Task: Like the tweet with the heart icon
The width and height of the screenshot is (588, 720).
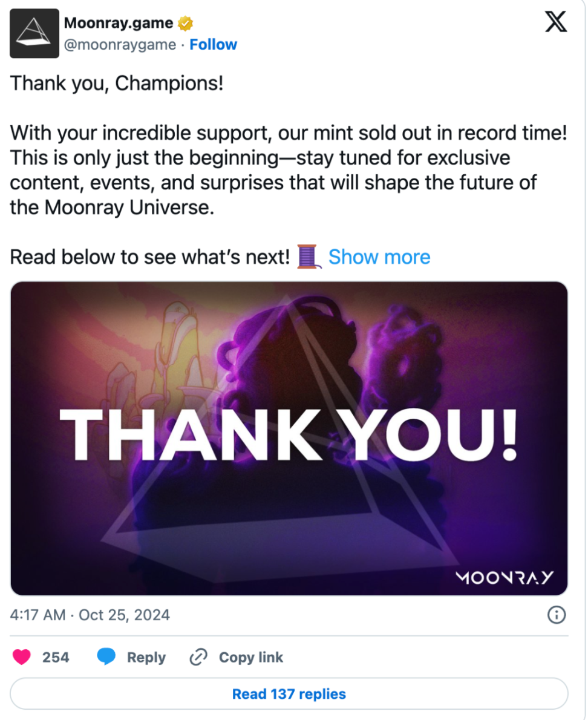Action: coord(22,657)
